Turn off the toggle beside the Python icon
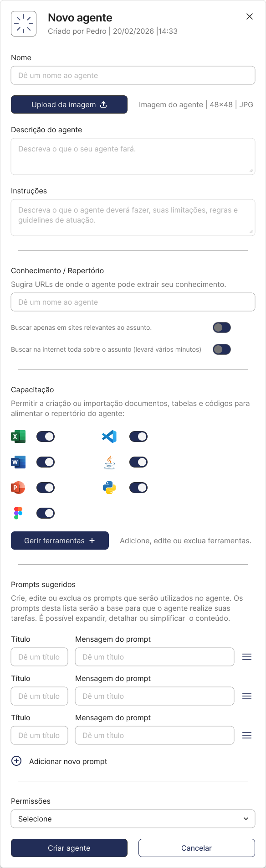This screenshot has width=266, height=868. [138, 488]
